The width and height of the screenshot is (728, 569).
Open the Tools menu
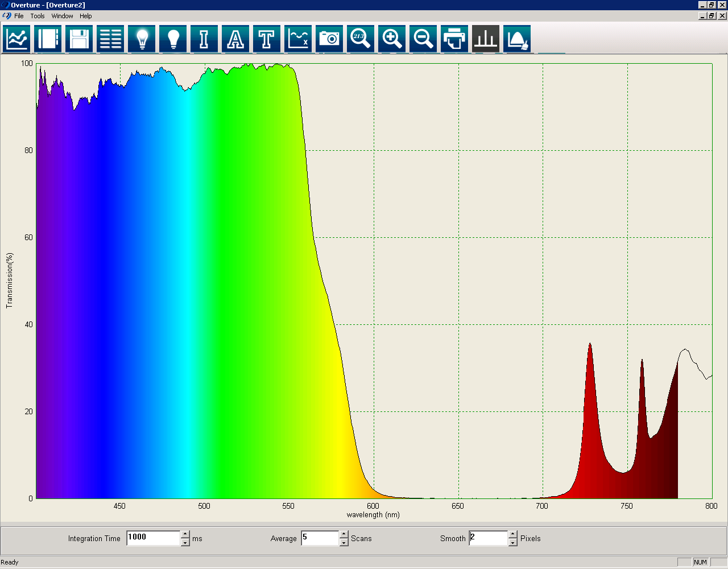coord(38,16)
